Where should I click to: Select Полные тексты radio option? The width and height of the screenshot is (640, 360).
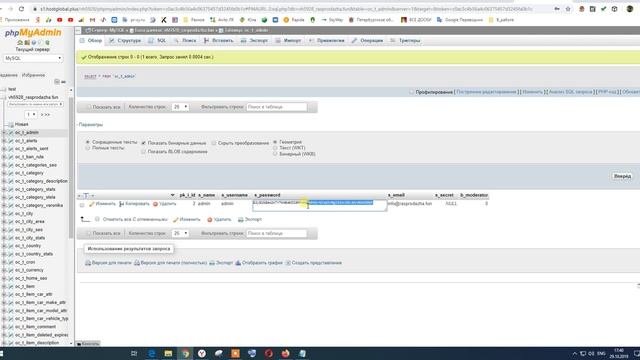87,148
